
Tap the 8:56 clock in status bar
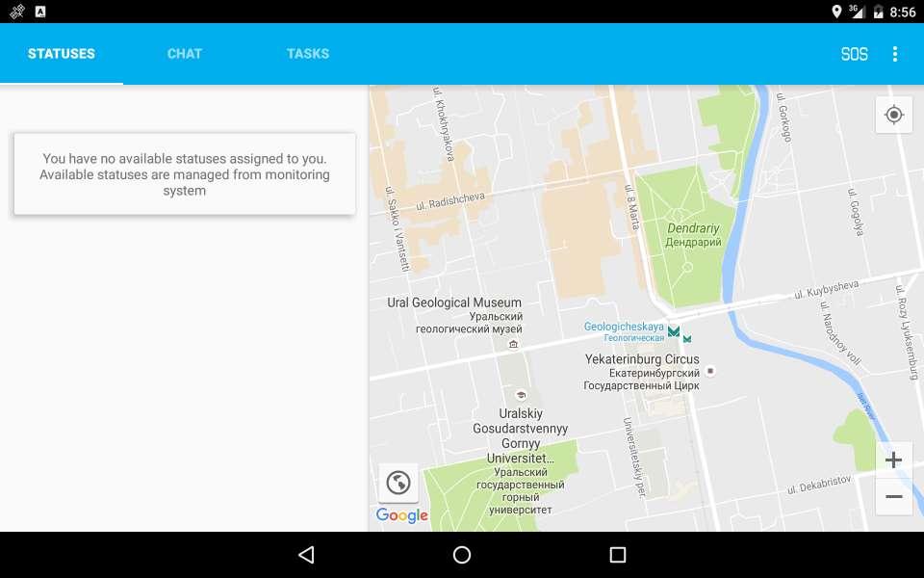(x=903, y=12)
